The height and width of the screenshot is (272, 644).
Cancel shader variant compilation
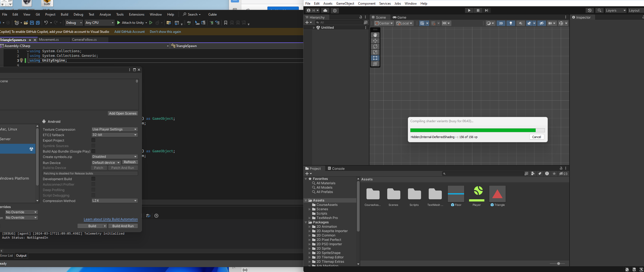pos(536,137)
